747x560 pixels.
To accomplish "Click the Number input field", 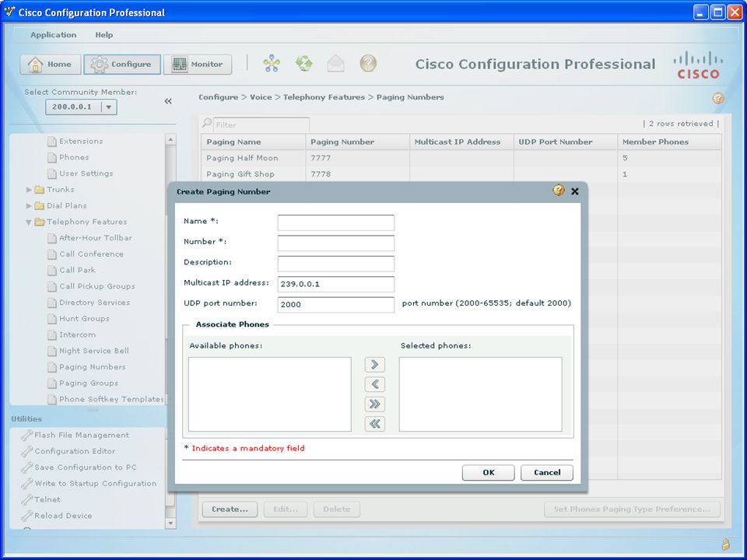I will (336, 243).
